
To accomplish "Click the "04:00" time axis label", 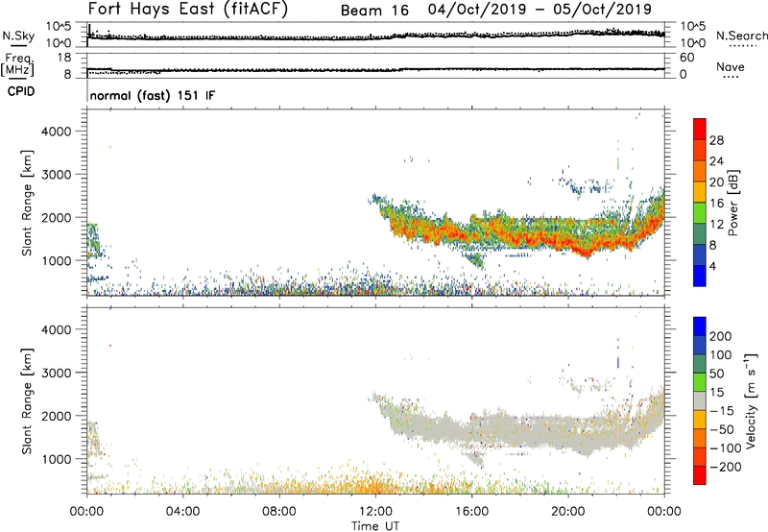I will click(183, 512).
